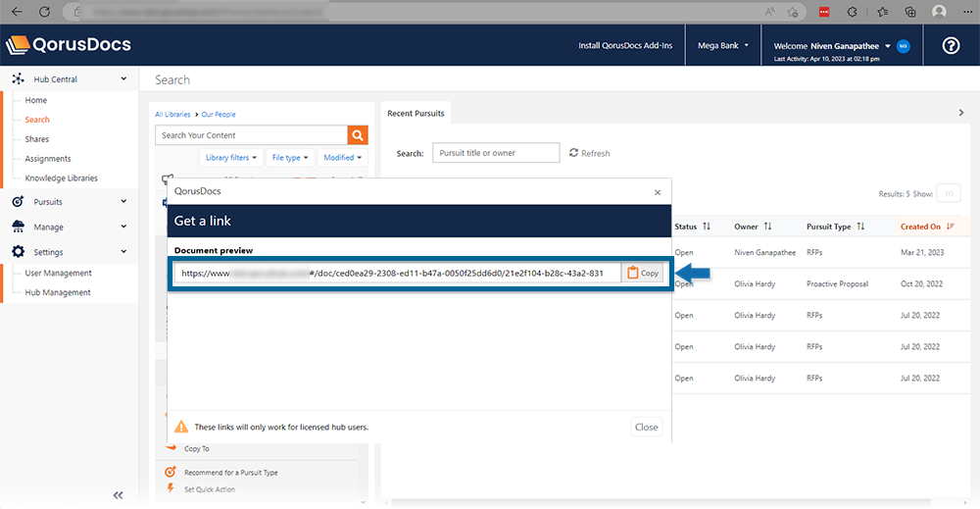
Task: Click the Pursuits target icon
Action: tap(18, 201)
